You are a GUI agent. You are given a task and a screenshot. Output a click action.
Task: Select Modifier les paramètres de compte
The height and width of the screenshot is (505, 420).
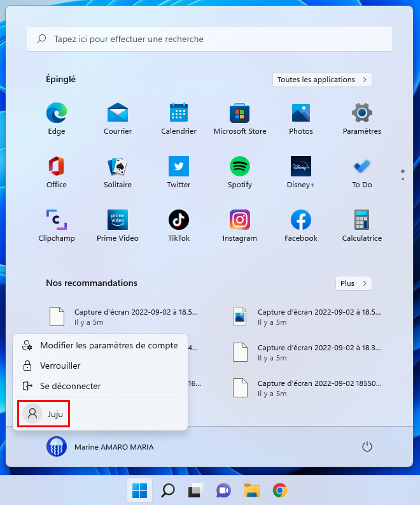(x=100, y=346)
